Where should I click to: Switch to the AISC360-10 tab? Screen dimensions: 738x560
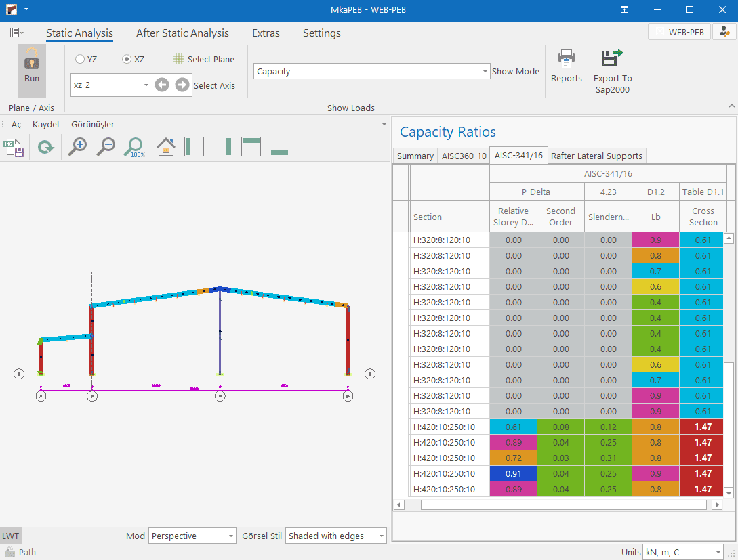point(464,156)
